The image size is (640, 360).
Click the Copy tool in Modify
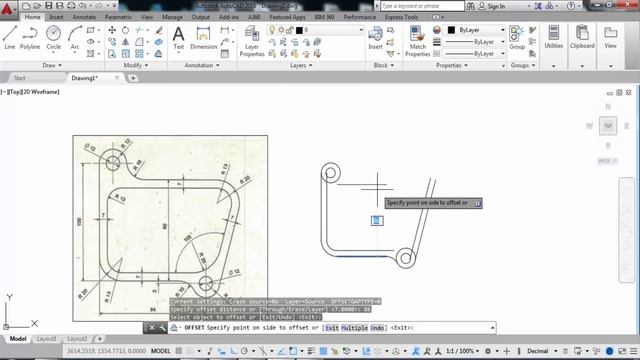pyautogui.click(x=112, y=42)
